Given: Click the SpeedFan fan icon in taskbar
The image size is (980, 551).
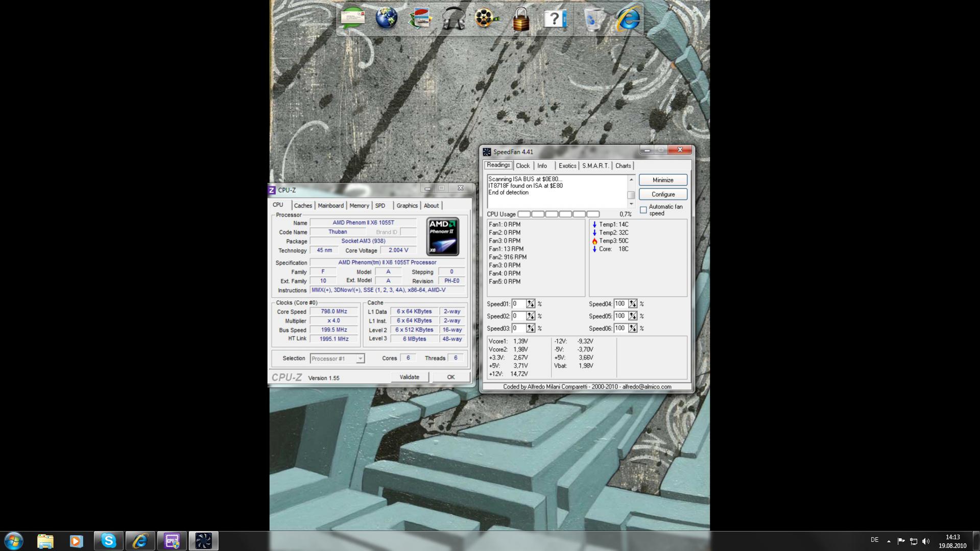Looking at the screenshot, I should point(203,541).
